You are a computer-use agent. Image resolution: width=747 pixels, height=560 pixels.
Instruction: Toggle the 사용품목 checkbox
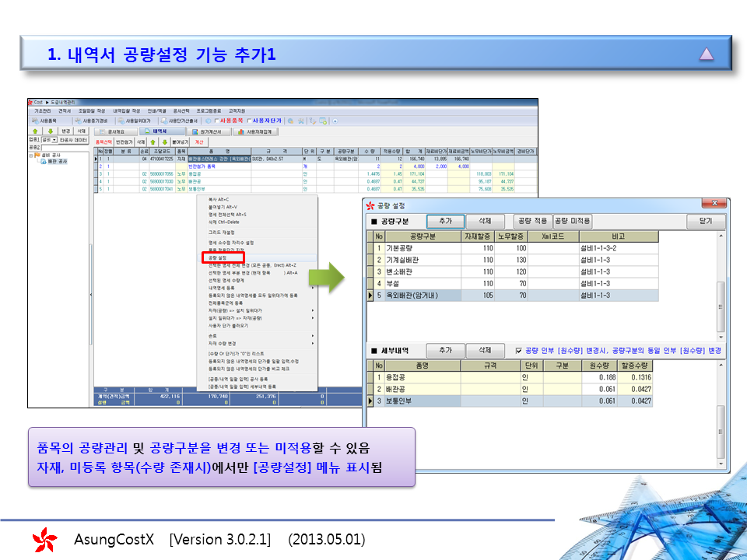click(218, 121)
